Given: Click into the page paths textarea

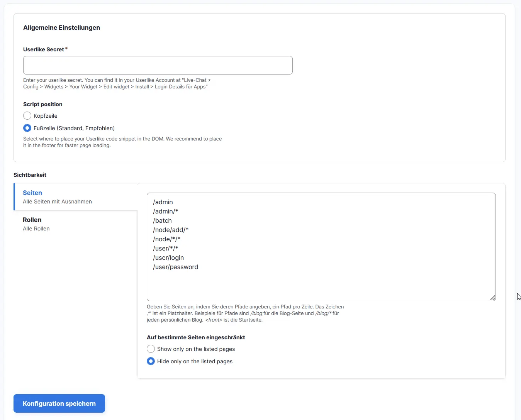Looking at the screenshot, I should pyautogui.click(x=321, y=247).
